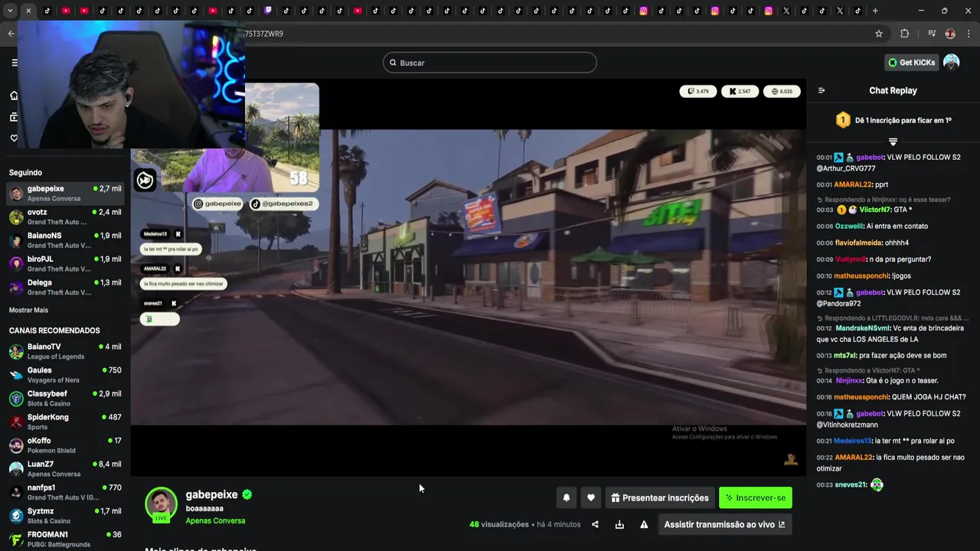Open Classybeef recommended channel
980x551 pixels.
[x=65, y=398]
